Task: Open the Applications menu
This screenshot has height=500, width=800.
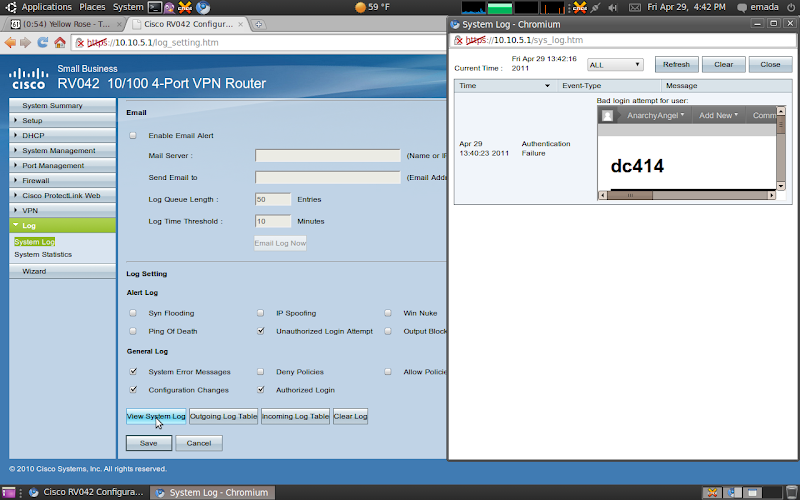Action: coord(46,7)
